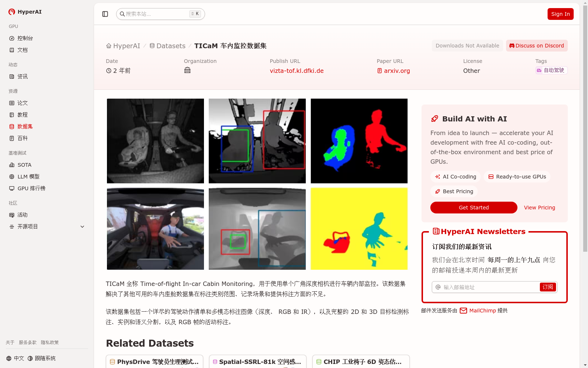Click the 中文 language globe icon
Screen dimensions: 588x368
tap(9, 358)
